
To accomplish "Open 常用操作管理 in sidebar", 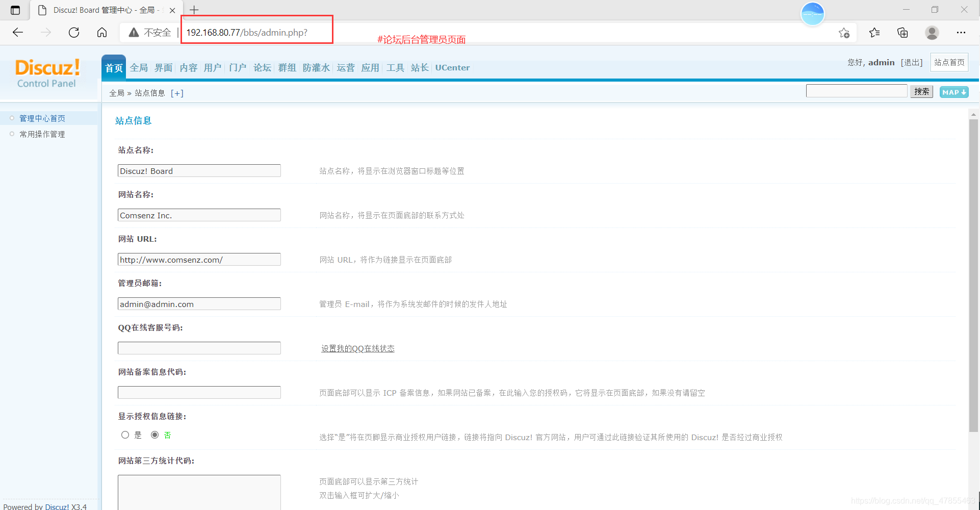I will pos(42,134).
